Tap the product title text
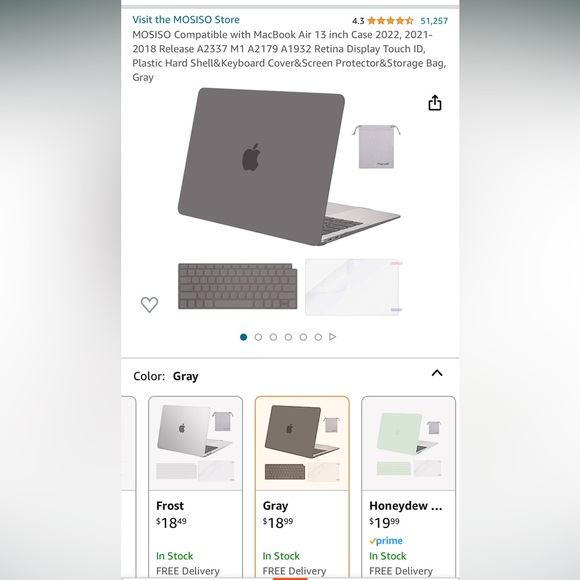Image resolution: width=580 pixels, height=580 pixels. (289, 56)
